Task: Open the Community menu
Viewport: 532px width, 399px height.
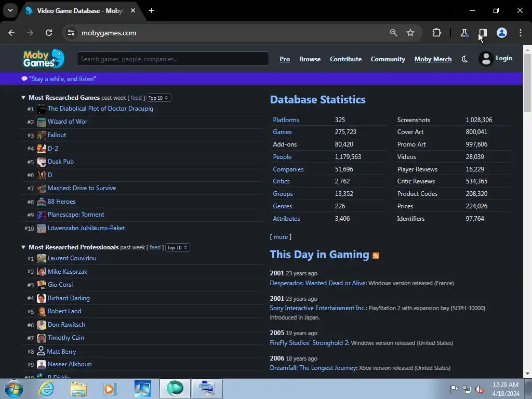Action: point(388,59)
